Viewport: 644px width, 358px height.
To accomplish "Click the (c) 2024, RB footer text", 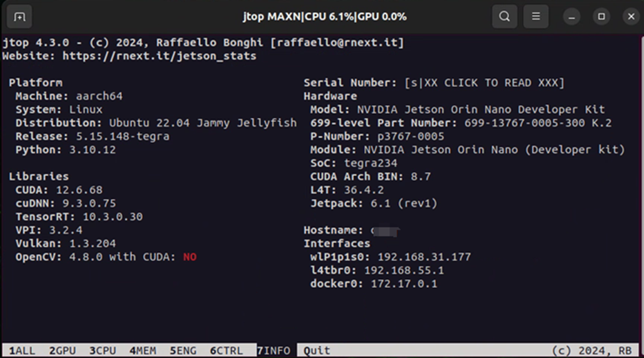I will tap(592, 351).
